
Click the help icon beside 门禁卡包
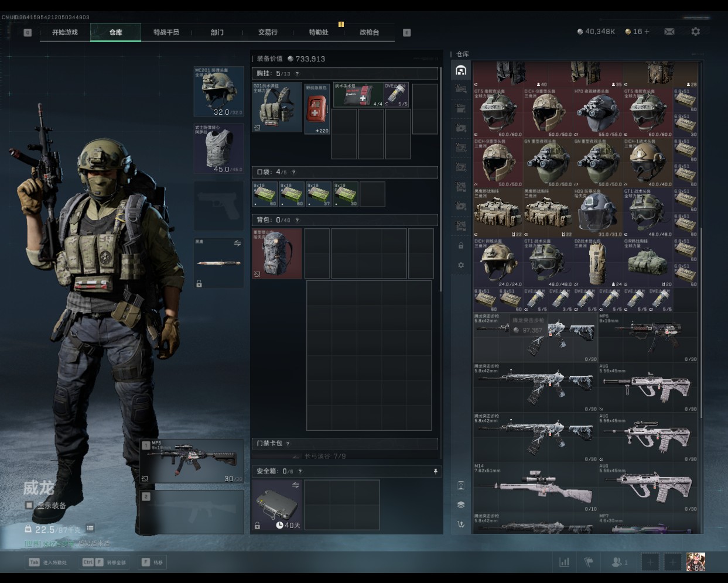pyautogui.click(x=288, y=444)
